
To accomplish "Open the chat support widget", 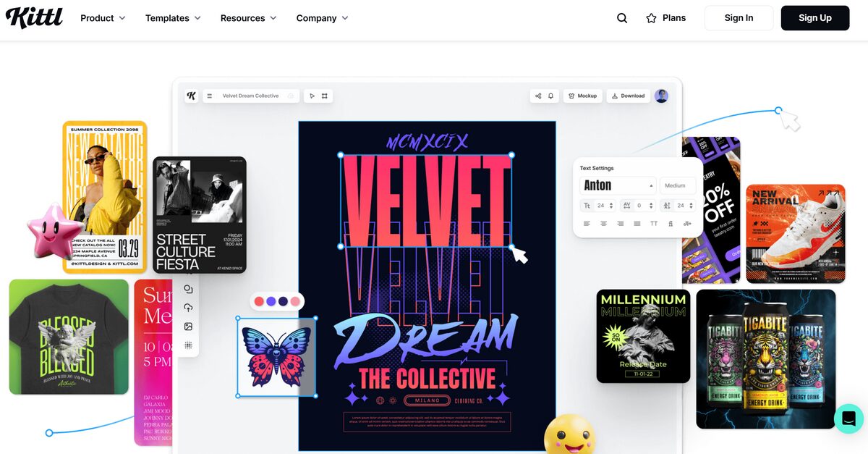I will pyautogui.click(x=849, y=419).
